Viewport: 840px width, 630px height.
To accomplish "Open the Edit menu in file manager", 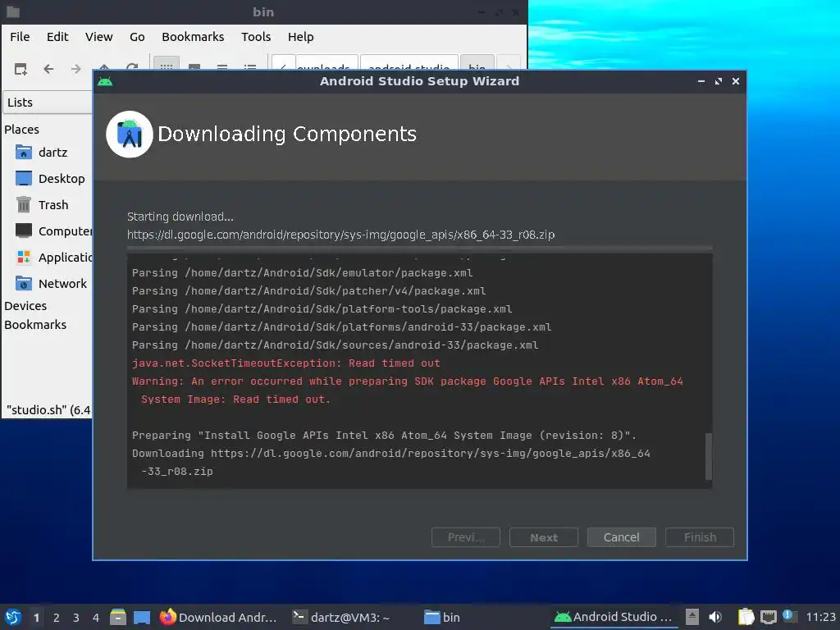I will [57, 37].
